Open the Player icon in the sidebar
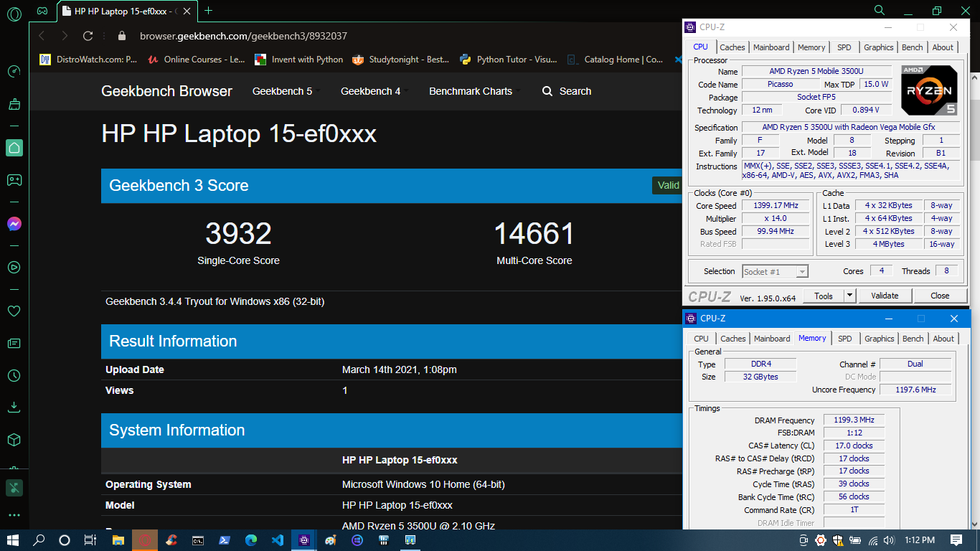Screen dimensions: 980x551 (x=14, y=268)
